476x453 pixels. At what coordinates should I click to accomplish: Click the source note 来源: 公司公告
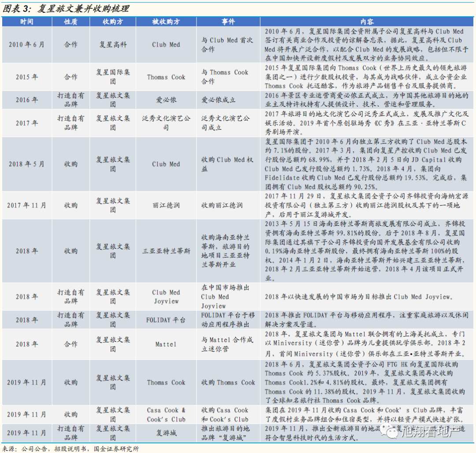click(71, 449)
